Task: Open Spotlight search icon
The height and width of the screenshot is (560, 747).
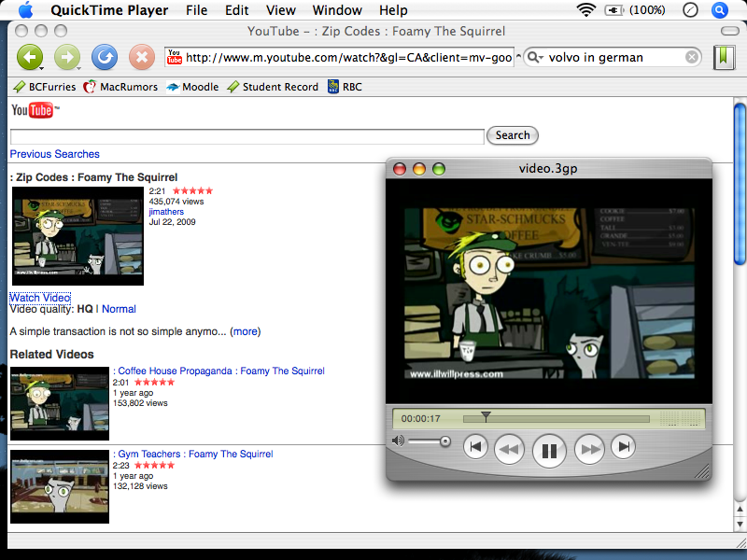Action: [x=719, y=10]
